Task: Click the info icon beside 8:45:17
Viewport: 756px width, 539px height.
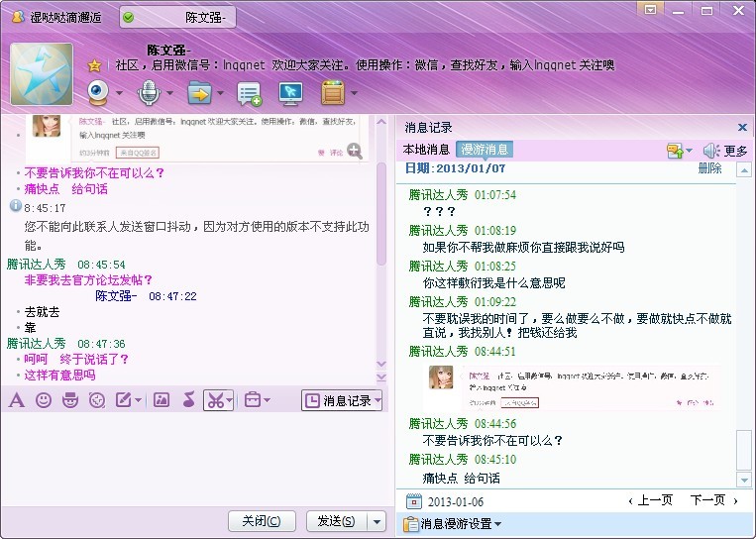Action: [16, 206]
